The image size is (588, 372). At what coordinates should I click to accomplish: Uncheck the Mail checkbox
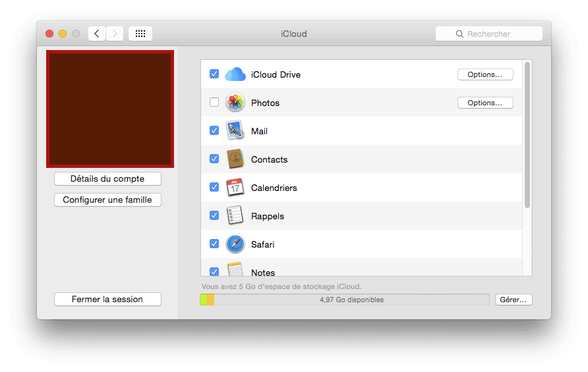click(214, 130)
